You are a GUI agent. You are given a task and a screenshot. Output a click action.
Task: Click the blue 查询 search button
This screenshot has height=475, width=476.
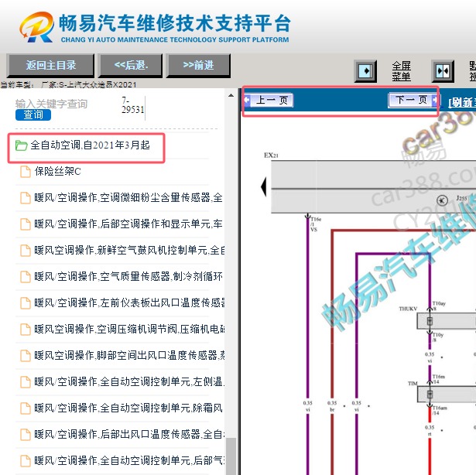click(33, 114)
